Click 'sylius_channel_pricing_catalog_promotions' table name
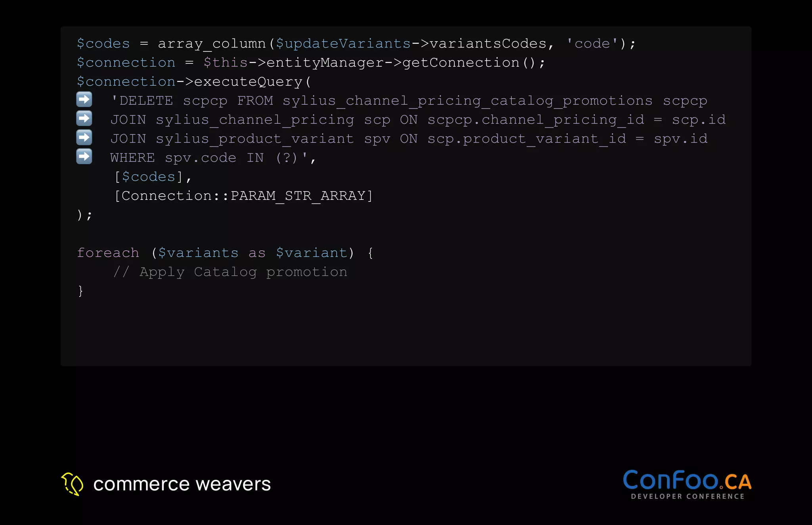 pyautogui.click(x=467, y=101)
